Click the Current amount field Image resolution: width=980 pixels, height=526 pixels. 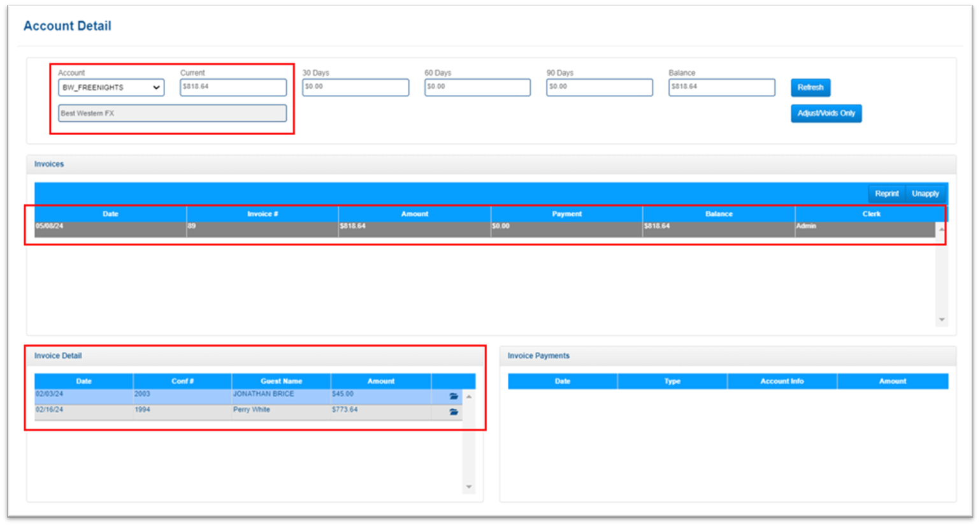[233, 87]
